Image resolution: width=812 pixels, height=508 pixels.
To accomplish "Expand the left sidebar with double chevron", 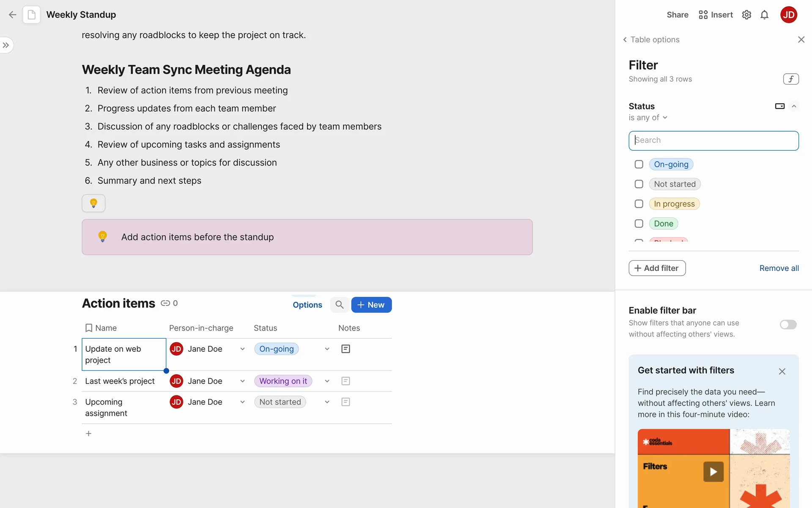I will pyautogui.click(x=6, y=45).
